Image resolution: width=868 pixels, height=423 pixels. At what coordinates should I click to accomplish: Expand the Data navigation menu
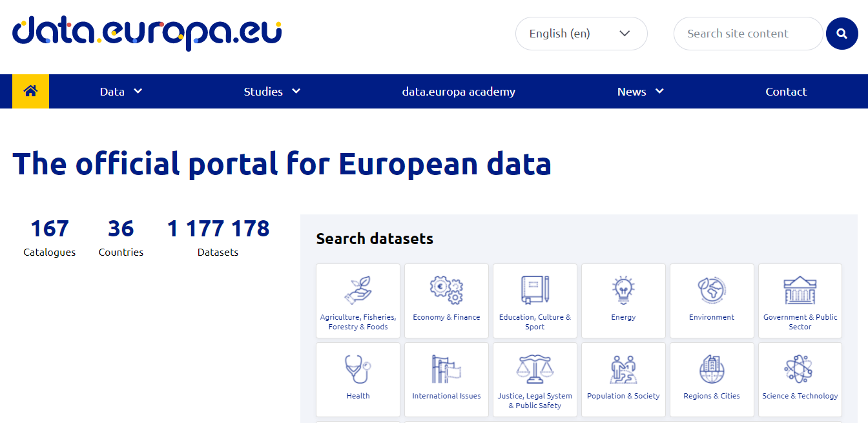point(120,91)
